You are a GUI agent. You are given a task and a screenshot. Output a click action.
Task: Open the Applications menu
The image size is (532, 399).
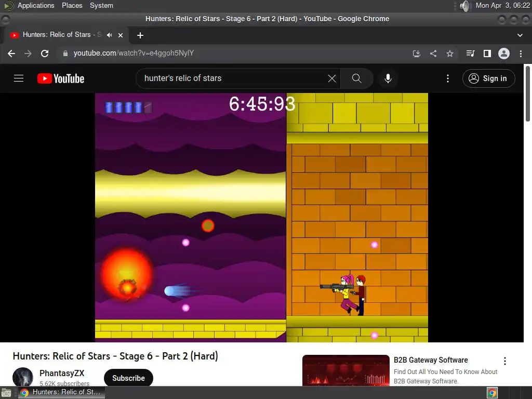36,5
